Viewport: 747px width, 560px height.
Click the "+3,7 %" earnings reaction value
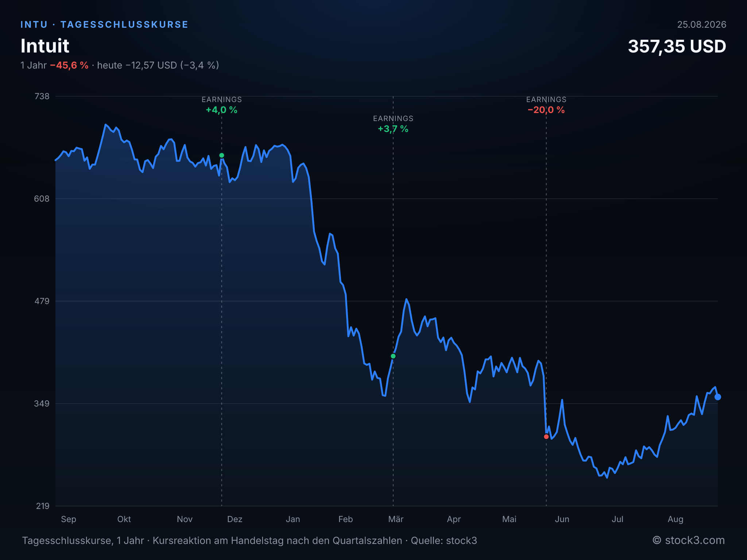(x=393, y=129)
